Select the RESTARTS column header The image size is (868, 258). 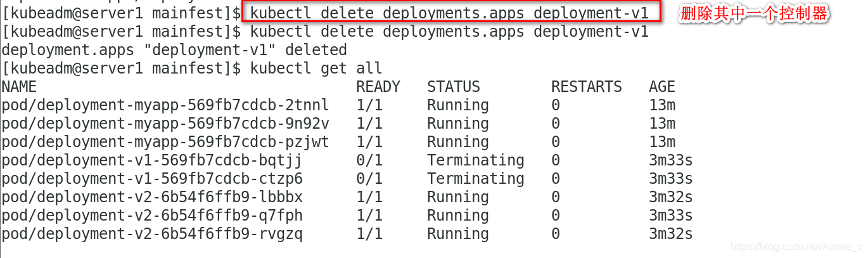(587, 87)
